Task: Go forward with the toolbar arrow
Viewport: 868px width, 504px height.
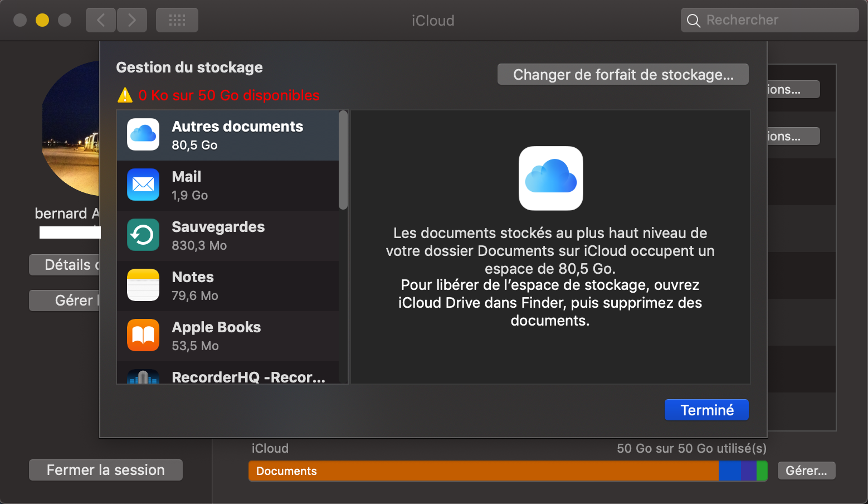Action: [132, 21]
